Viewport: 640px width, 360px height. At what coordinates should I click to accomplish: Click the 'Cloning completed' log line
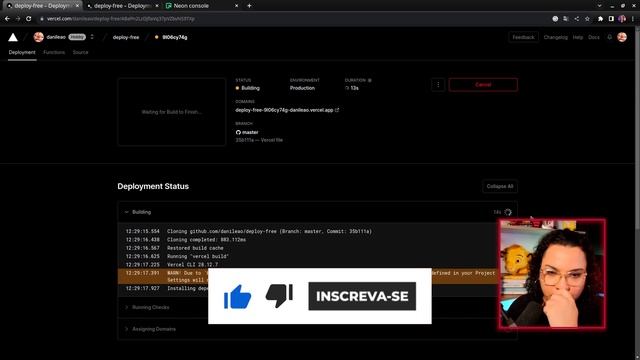206,240
